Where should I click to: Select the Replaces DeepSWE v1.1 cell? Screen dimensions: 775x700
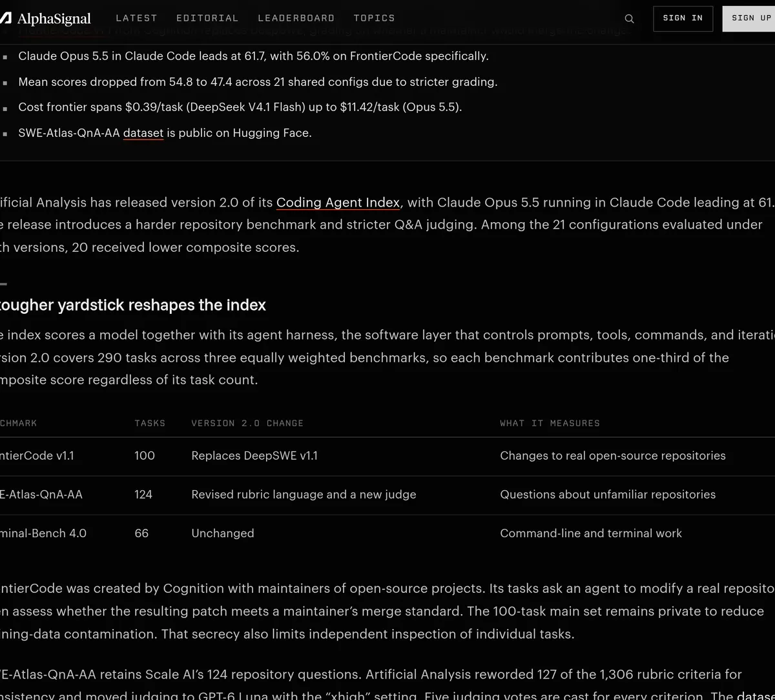(254, 456)
